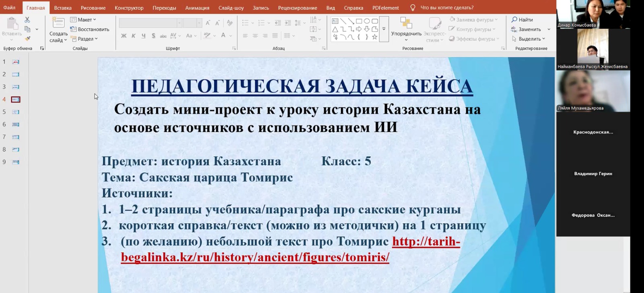Screen dimensions: 644x293
Task: Select the Format Painter brush icon
Action: (27, 39)
